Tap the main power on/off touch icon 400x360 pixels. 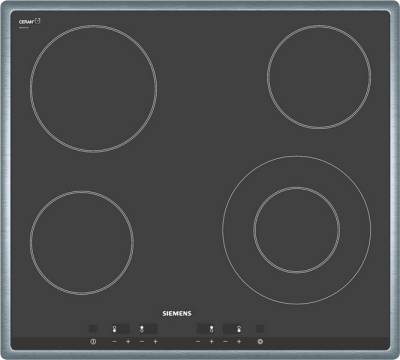[93, 342]
